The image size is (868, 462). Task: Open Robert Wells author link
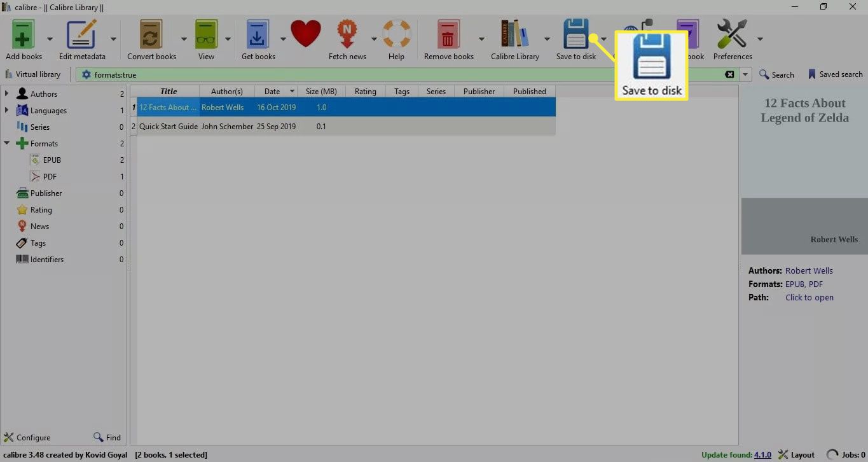(809, 270)
